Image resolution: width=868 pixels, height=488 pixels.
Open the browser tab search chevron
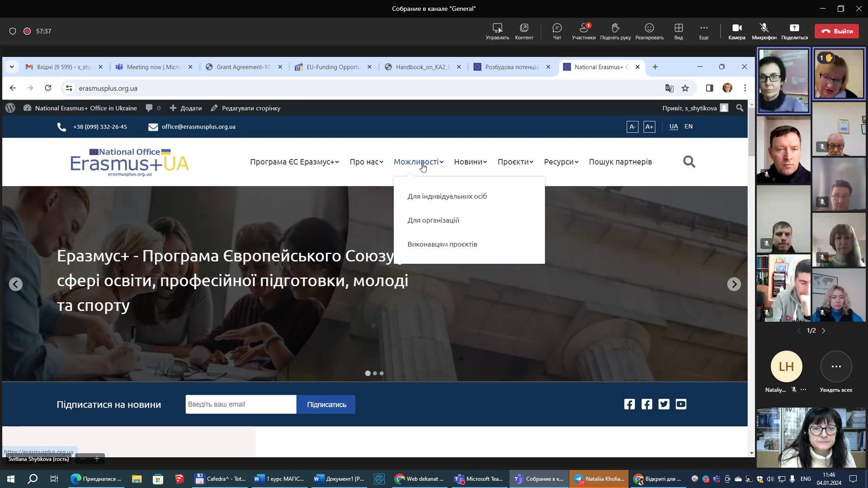click(12, 67)
